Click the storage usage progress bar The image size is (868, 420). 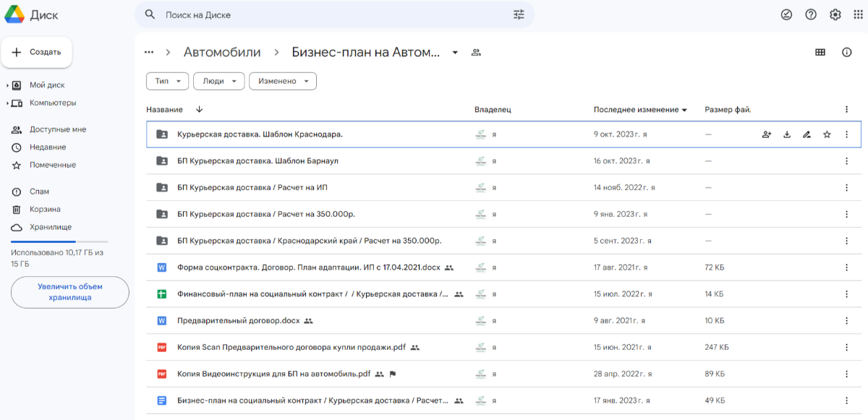59,241
